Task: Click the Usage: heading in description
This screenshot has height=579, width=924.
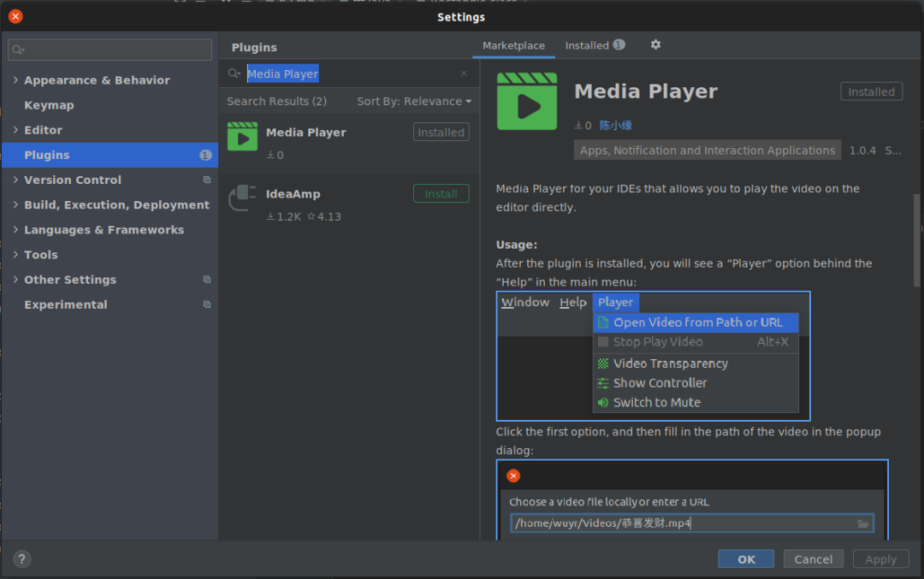Action: [x=517, y=245]
